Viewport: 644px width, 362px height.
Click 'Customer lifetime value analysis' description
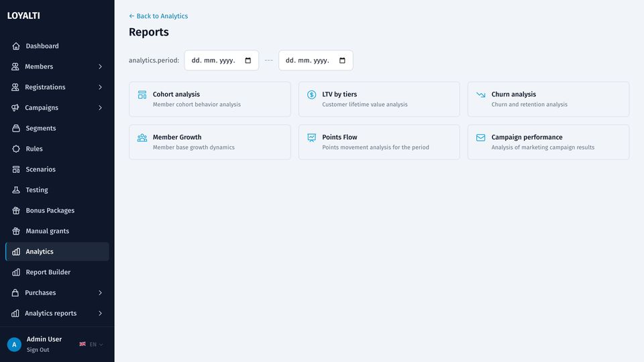[x=365, y=105]
